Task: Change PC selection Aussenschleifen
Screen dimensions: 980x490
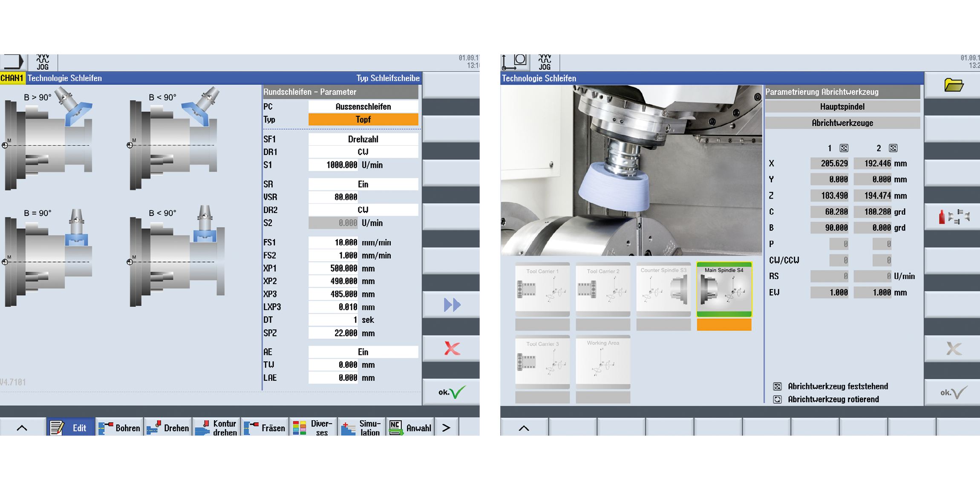Action: [363, 107]
